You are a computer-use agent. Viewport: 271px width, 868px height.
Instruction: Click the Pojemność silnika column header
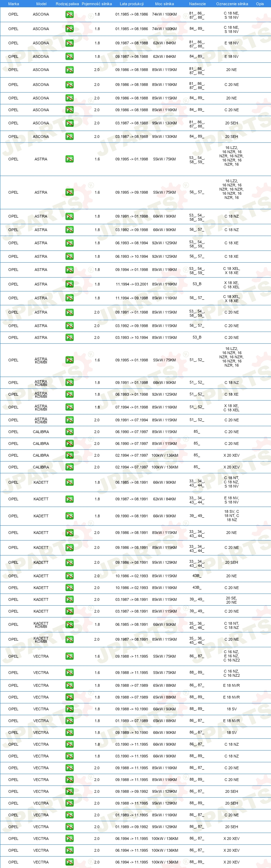point(97,4)
